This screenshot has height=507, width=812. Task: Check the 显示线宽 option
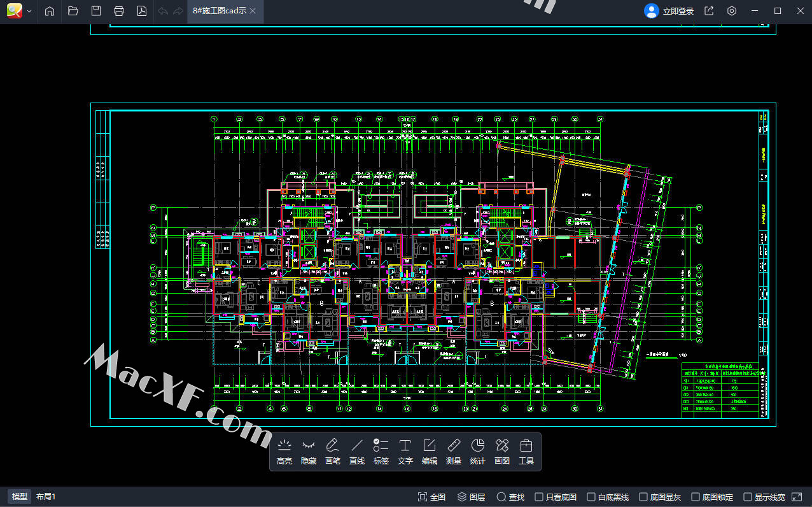(748, 497)
